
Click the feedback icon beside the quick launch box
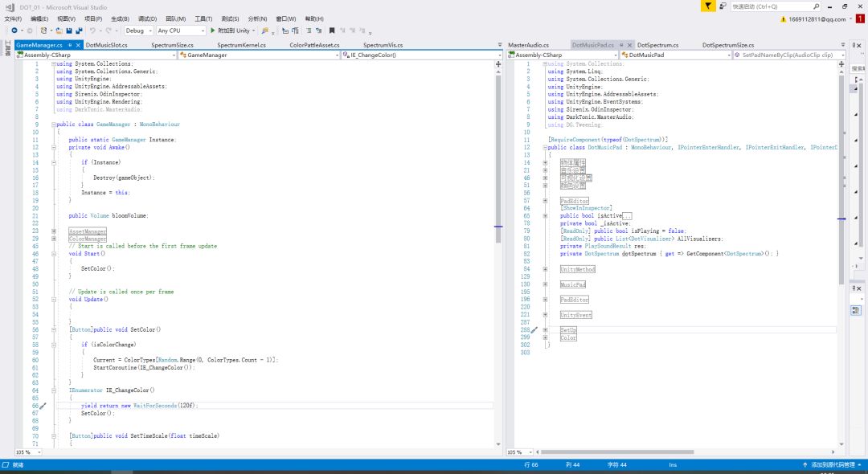722,6
